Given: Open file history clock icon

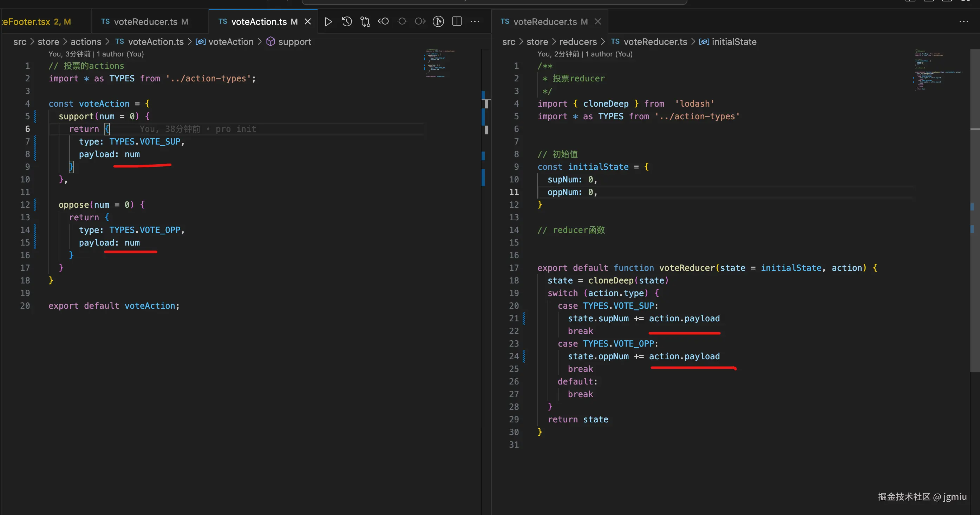Looking at the screenshot, I should (347, 22).
